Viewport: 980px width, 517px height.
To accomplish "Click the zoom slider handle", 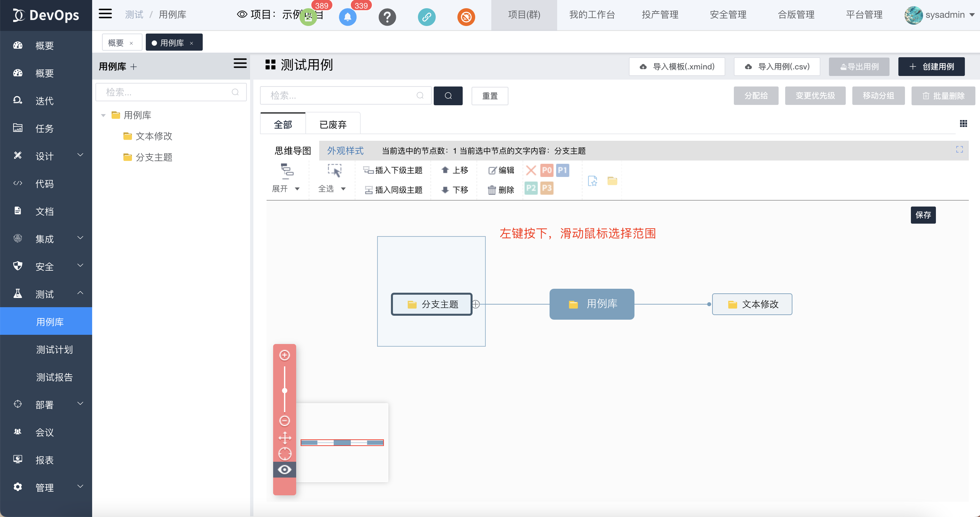I will click(x=285, y=390).
